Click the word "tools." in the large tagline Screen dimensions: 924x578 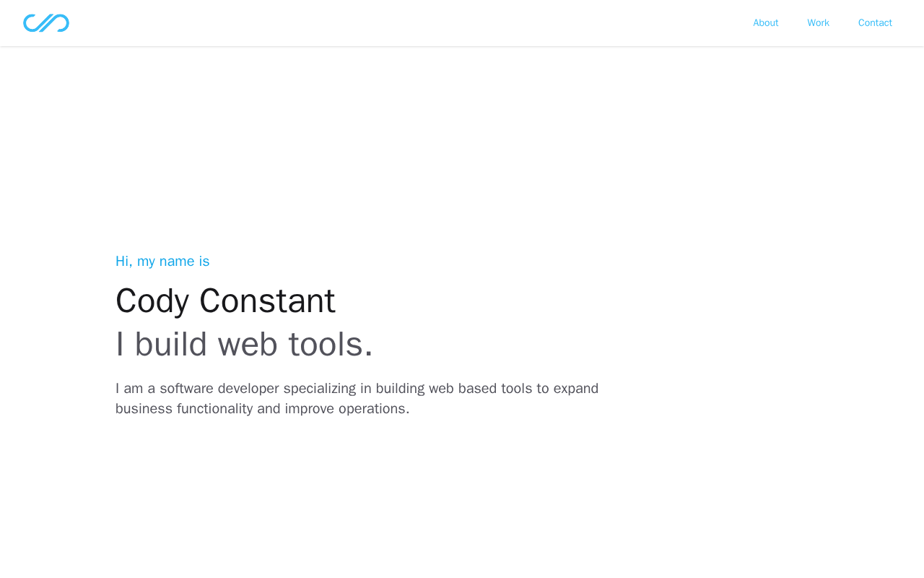coord(331,345)
